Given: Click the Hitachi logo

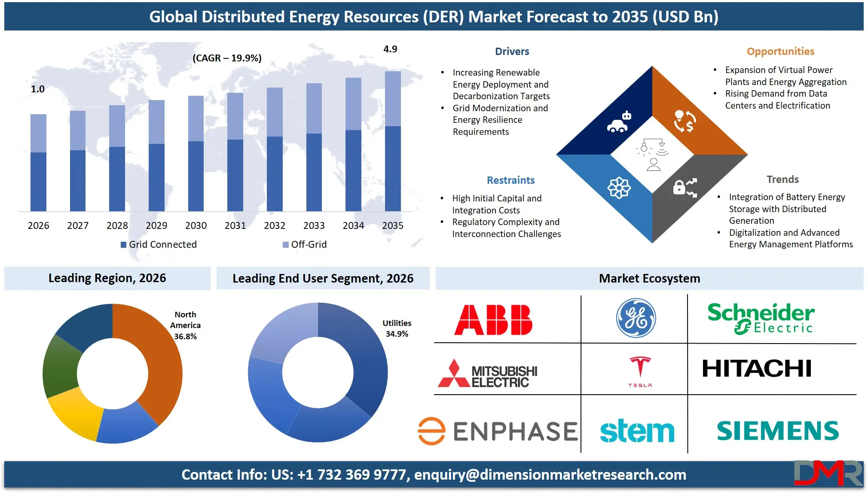Looking at the screenshot, I should (x=757, y=368).
